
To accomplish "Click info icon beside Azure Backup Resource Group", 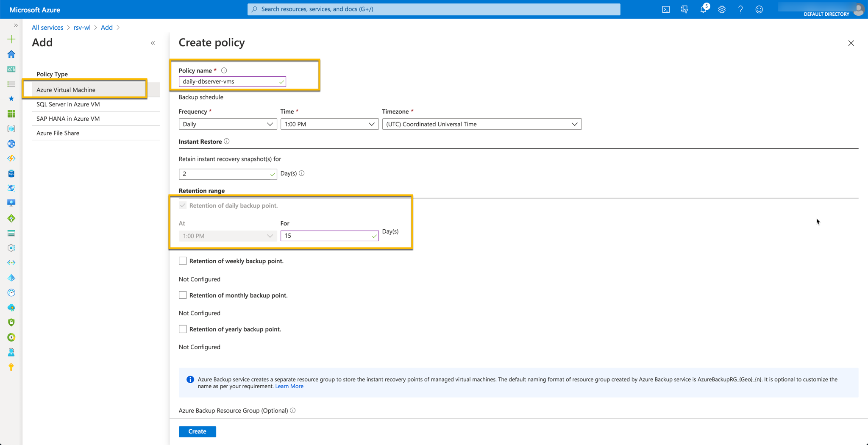I will pyautogui.click(x=293, y=410).
